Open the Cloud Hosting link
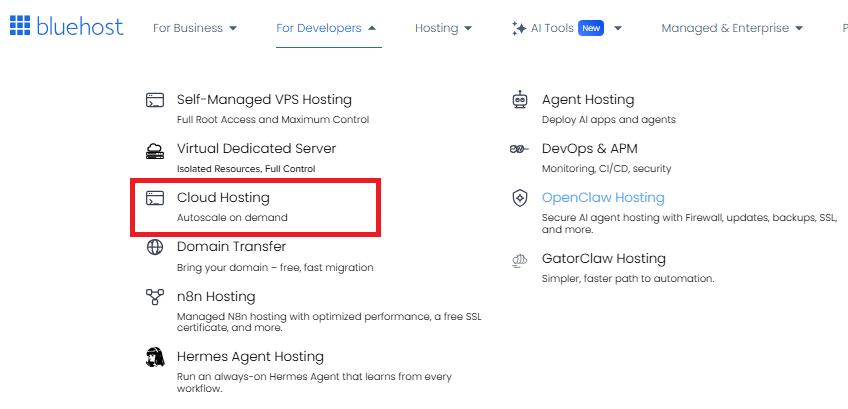The height and width of the screenshot is (409, 848). pyautogui.click(x=223, y=197)
